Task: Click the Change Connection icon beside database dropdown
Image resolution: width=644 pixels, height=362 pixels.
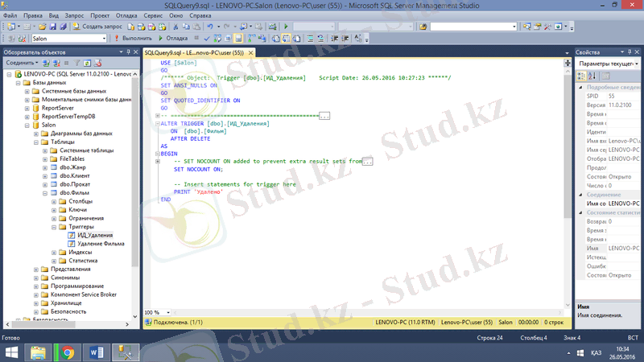Action: tap(22, 39)
